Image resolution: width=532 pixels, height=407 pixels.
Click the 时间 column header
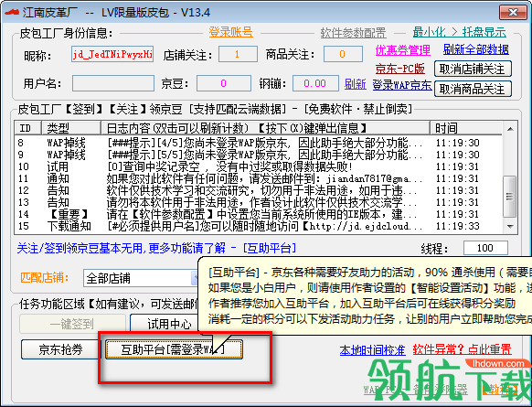pyautogui.click(x=466, y=128)
